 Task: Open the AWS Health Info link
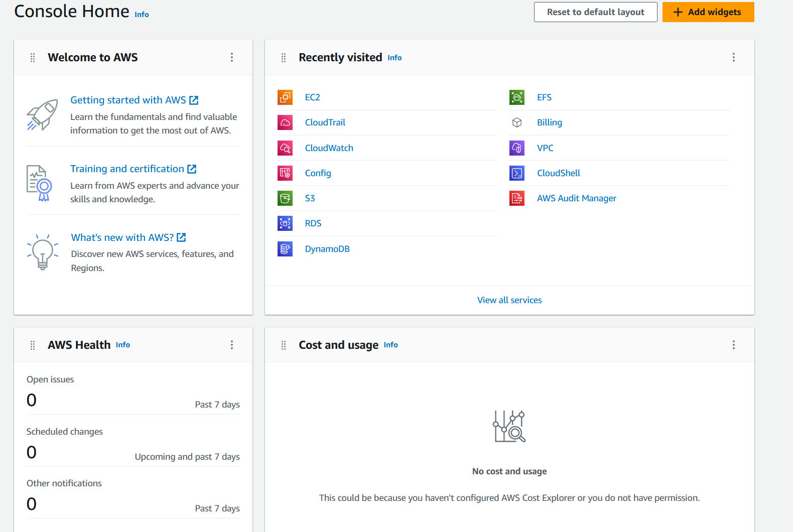coord(123,345)
